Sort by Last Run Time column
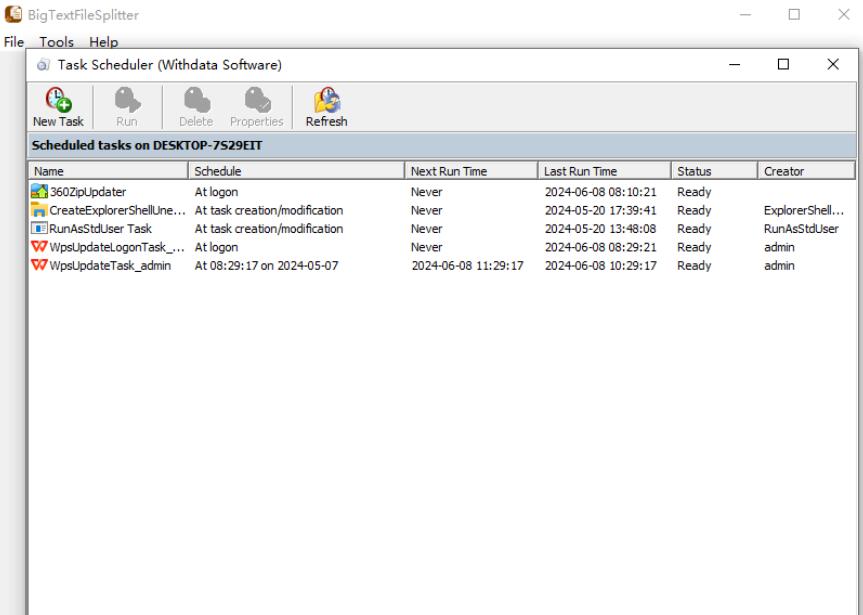Screen dimensions: 863x615 [x=604, y=171]
